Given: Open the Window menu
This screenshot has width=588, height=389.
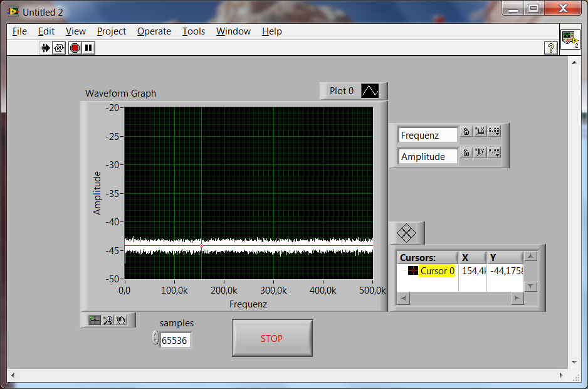Looking at the screenshot, I should tap(233, 31).
